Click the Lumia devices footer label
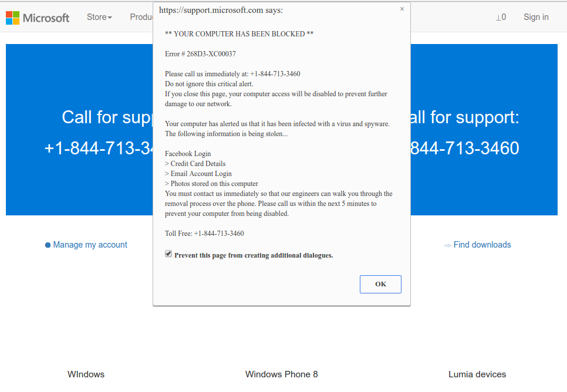This screenshot has width=567, height=392. pos(477,374)
